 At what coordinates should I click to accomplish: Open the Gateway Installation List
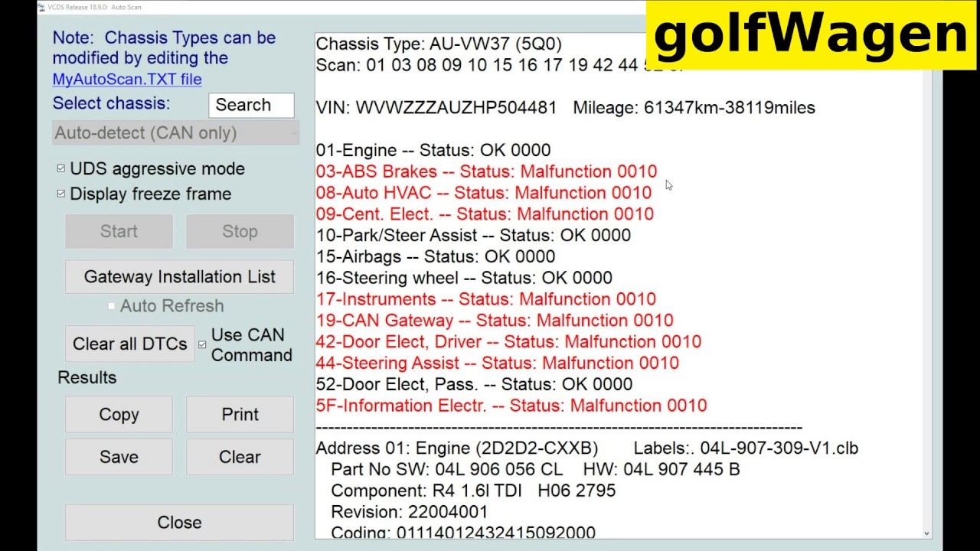pyautogui.click(x=179, y=277)
